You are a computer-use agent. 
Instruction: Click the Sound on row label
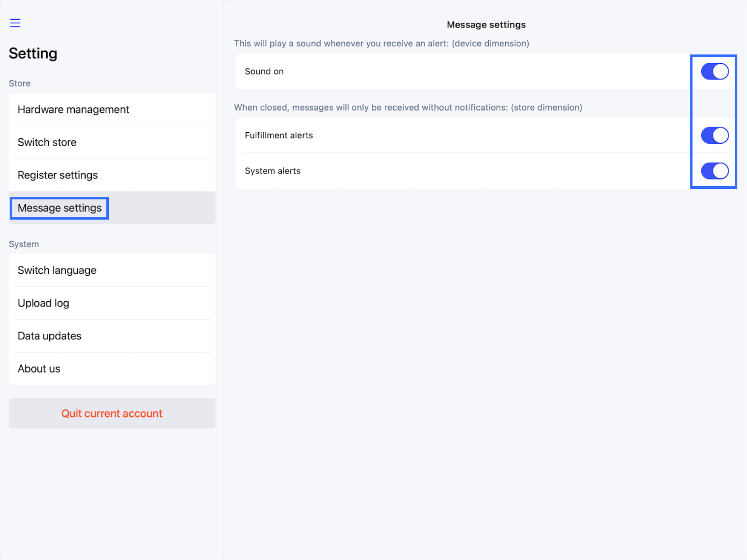[x=264, y=72]
